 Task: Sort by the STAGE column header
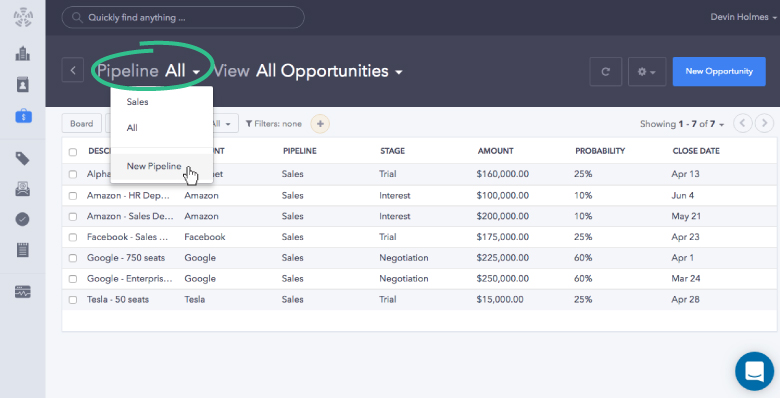[392, 151]
